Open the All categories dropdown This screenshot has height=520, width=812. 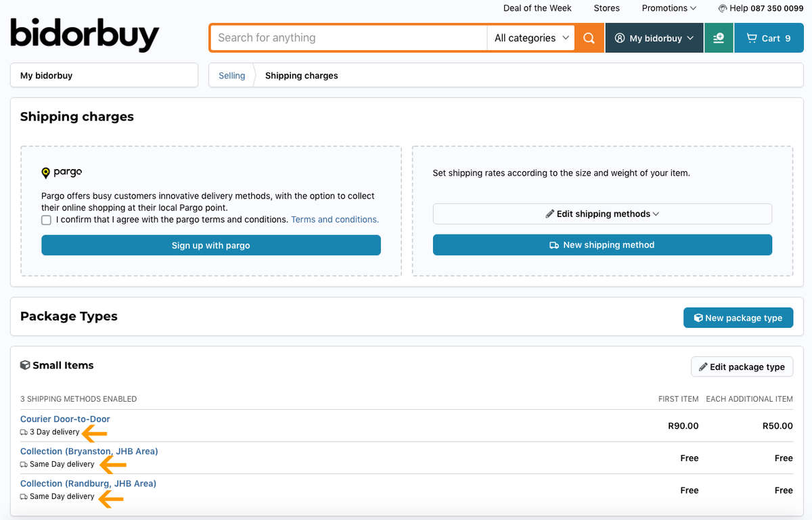(x=531, y=38)
